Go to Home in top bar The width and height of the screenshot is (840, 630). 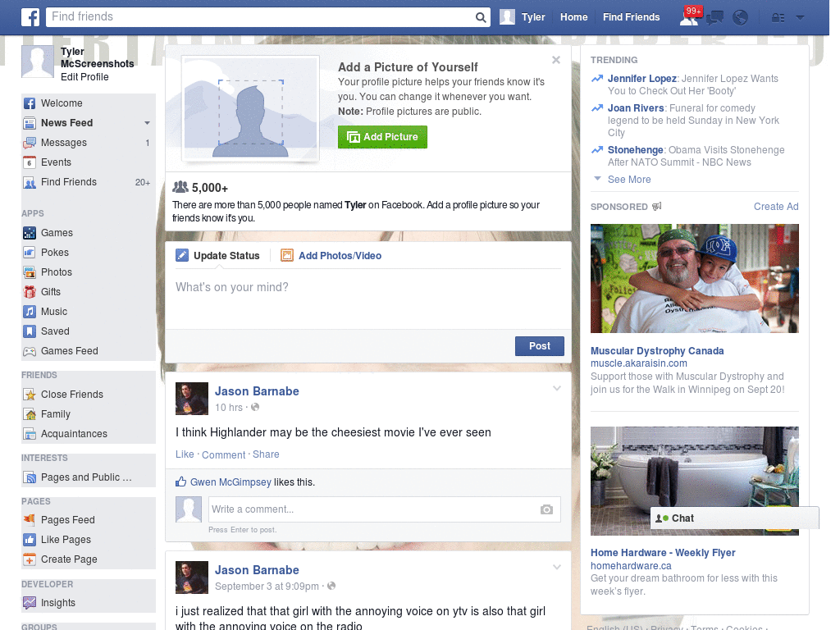(573, 17)
